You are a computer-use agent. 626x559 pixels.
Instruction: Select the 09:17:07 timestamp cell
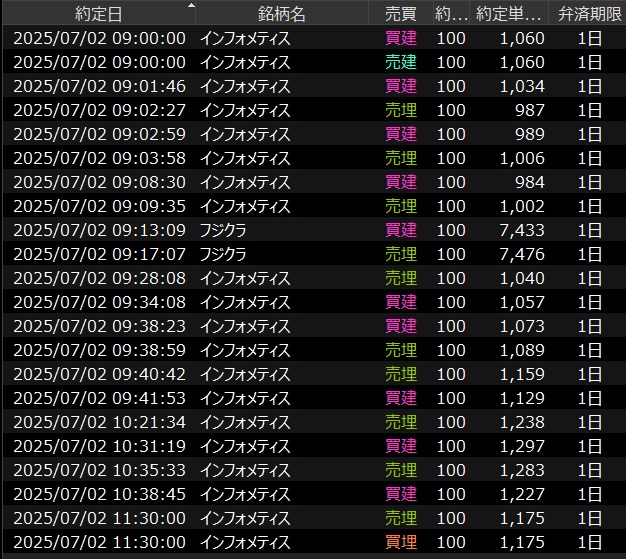[x=99, y=254]
